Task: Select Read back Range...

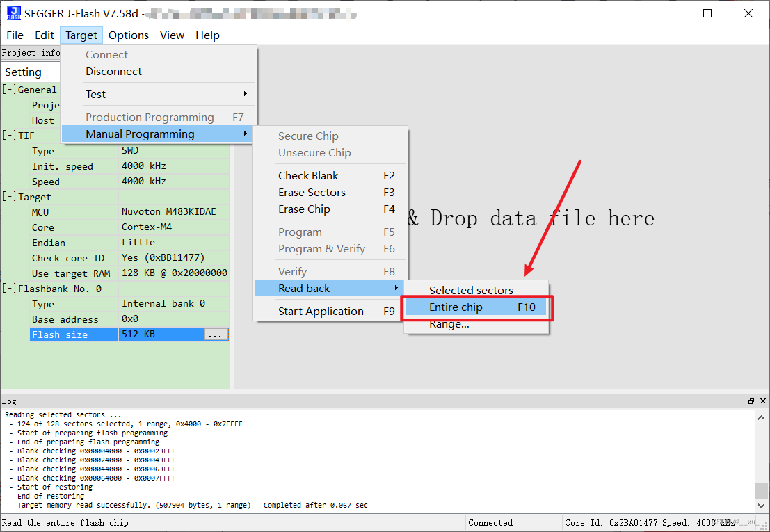Action: [475, 324]
